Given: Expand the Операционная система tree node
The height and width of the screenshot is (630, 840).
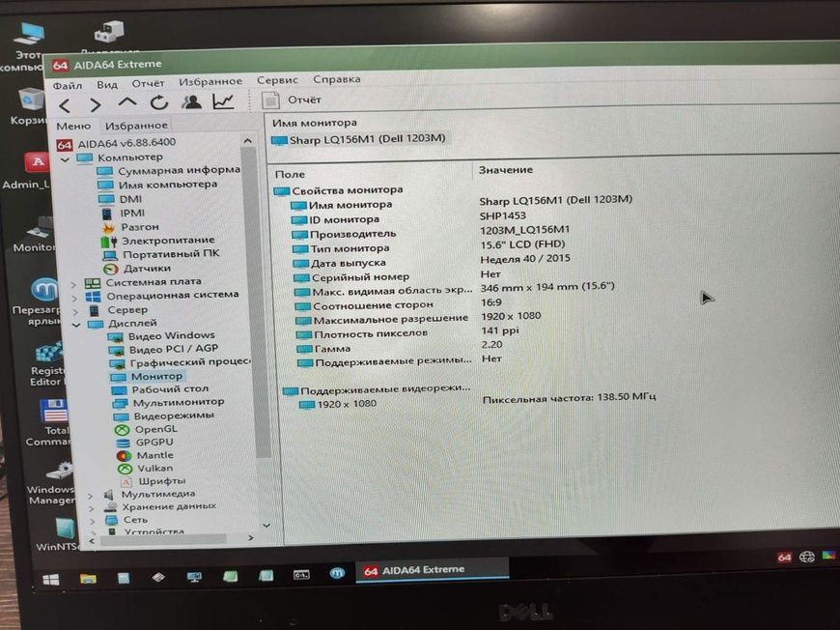Looking at the screenshot, I should [x=74, y=299].
